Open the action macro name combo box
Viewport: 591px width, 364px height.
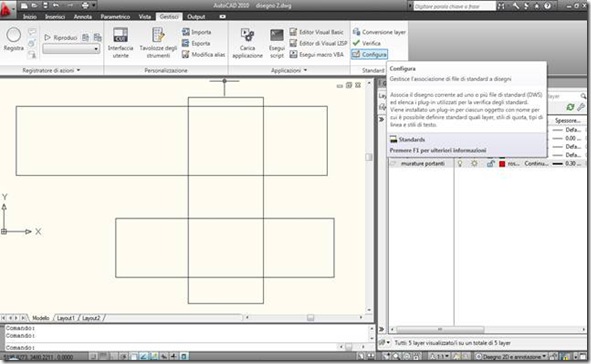coord(71,49)
